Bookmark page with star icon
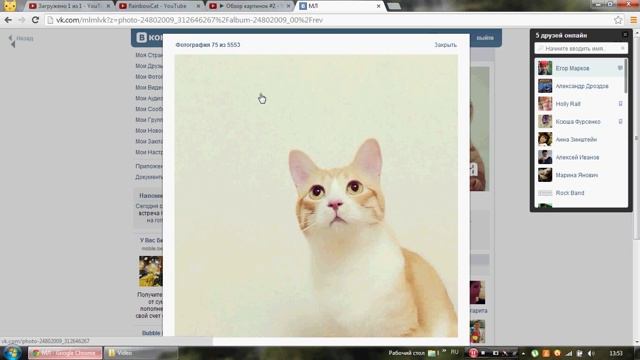 click(618, 20)
